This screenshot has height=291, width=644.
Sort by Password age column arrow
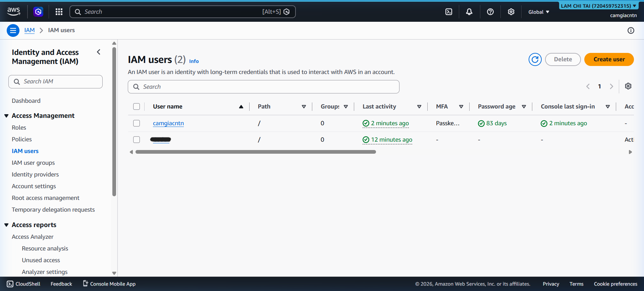pos(524,106)
